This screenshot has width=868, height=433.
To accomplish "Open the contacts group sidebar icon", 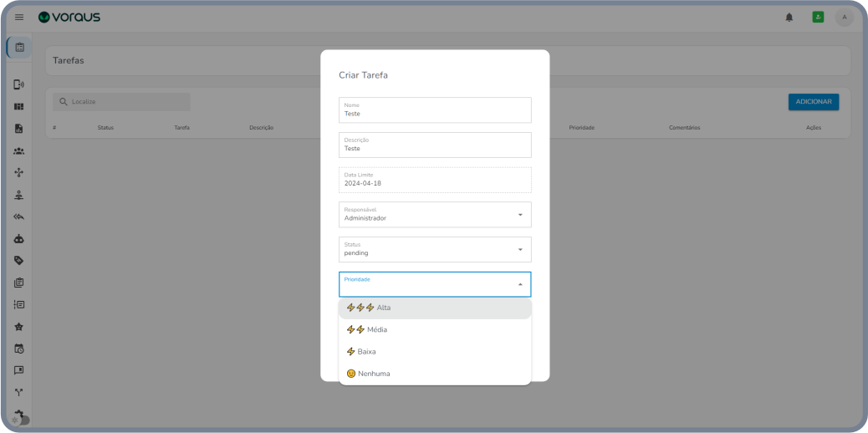I will click(x=18, y=151).
